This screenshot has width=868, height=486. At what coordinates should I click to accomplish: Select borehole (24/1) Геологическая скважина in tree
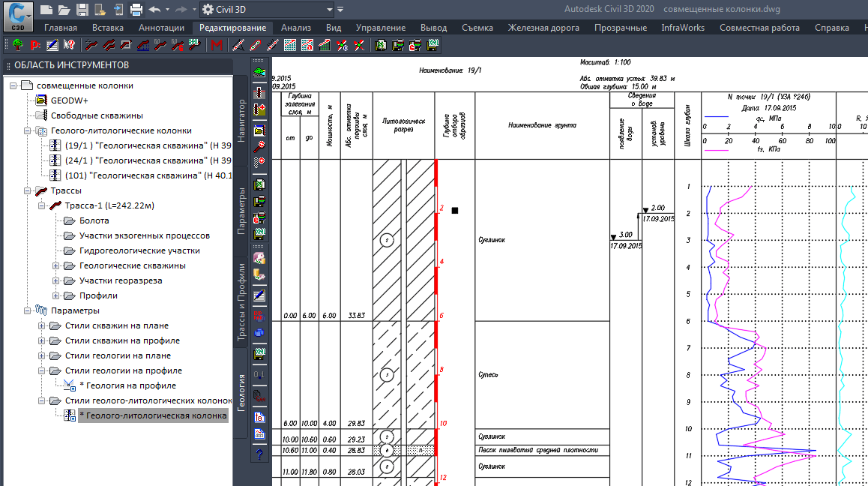point(148,160)
